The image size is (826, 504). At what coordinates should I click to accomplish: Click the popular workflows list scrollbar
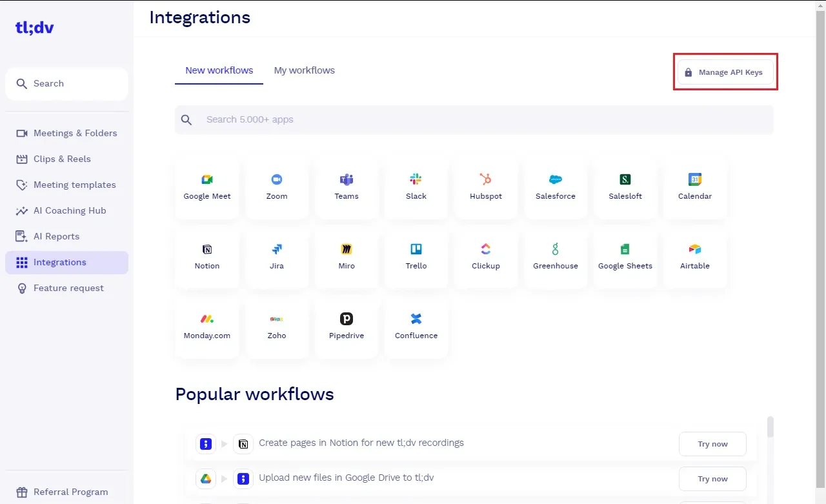click(x=770, y=427)
